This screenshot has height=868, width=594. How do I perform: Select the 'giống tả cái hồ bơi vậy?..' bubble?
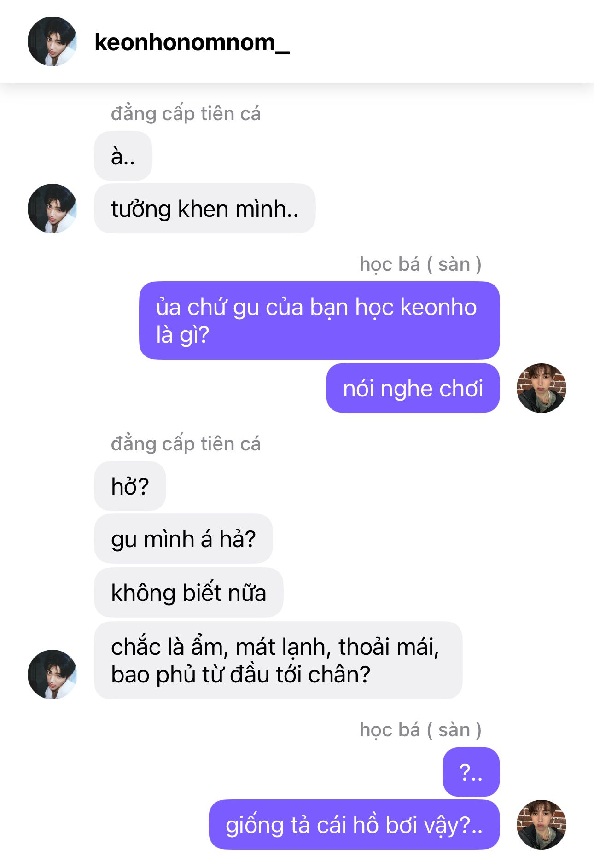354,825
